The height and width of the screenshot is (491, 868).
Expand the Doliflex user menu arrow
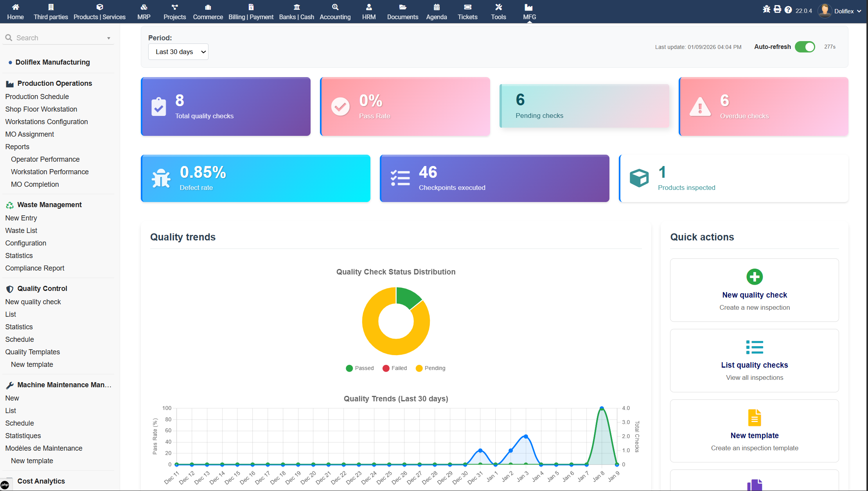pos(859,11)
